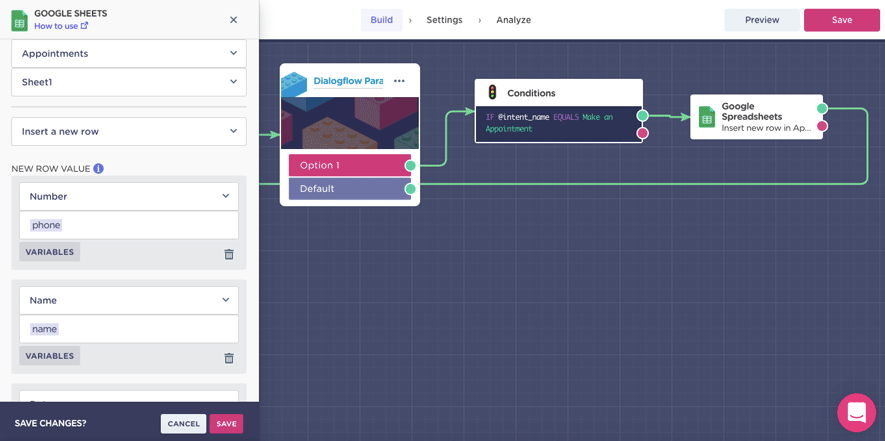The height and width of the screenshot is (441, 885).
Task: Open the How to use link
Action: [61, 26]
